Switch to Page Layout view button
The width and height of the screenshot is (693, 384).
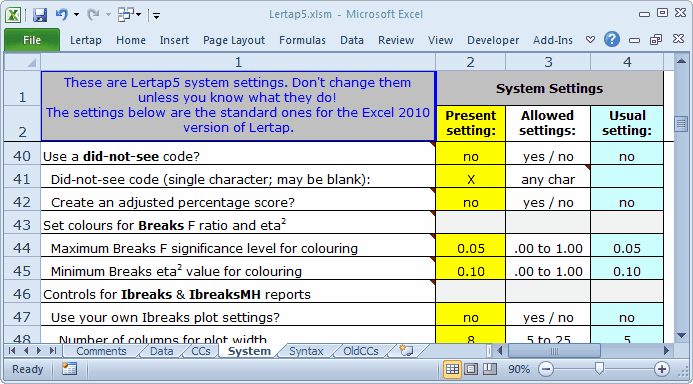pyautogui.click(x=471, y=369)
